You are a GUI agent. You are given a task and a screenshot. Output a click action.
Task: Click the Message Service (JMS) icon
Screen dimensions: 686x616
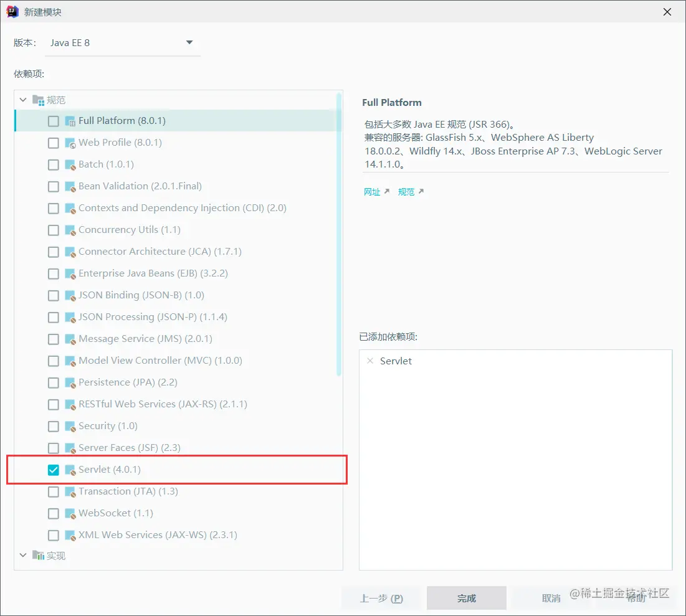point(70,339)
